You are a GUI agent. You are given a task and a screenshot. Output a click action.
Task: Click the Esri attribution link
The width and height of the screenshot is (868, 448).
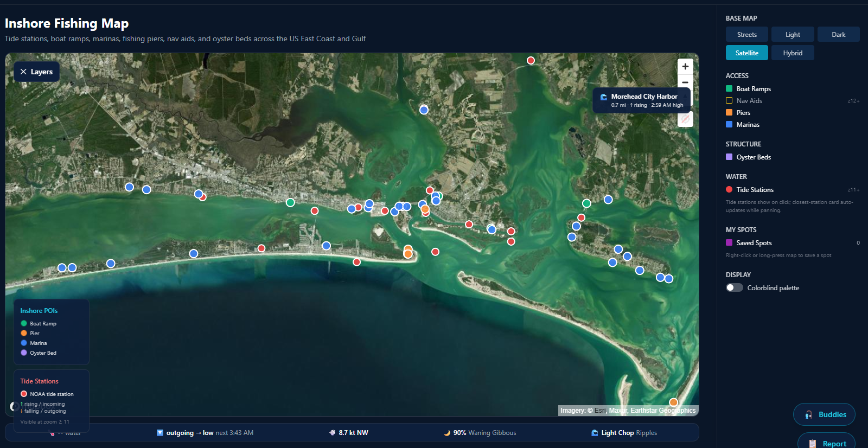pos(600,411)
